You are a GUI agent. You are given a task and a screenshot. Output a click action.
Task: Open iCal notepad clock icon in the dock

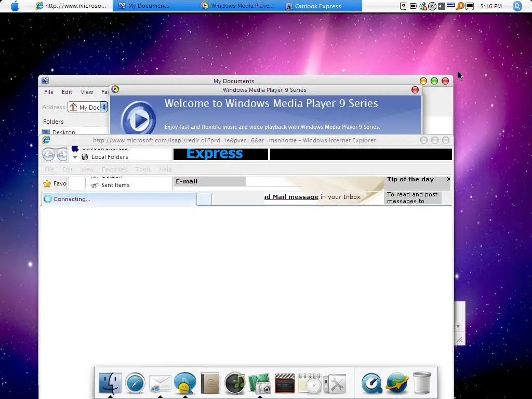pyautogui.click(x=310, y=383)
